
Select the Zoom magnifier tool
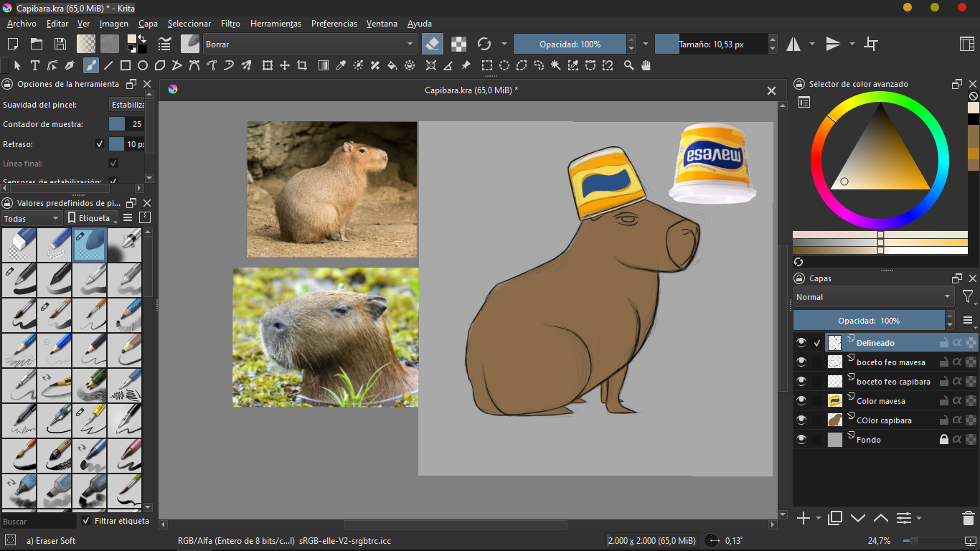[629, 65]
